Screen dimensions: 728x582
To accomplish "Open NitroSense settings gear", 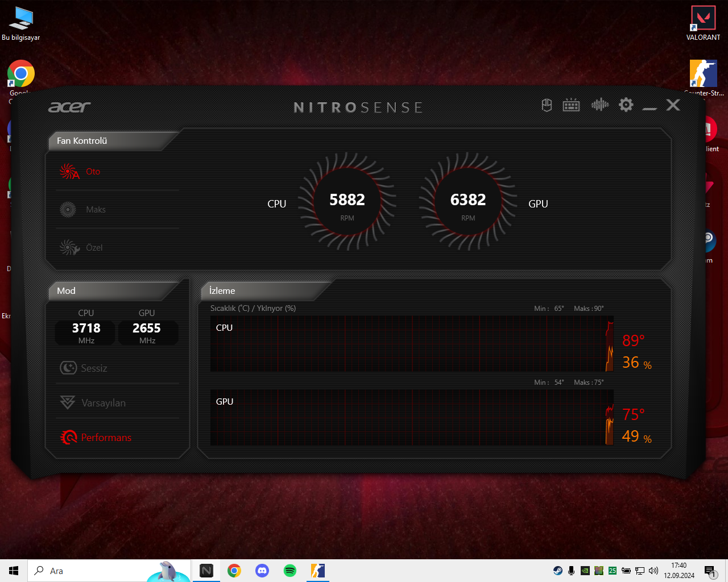I will [626, 105].
